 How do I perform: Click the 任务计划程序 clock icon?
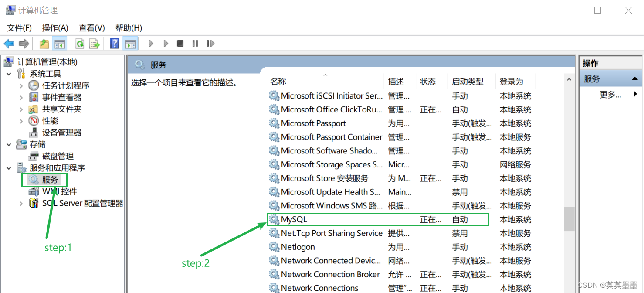34,85
